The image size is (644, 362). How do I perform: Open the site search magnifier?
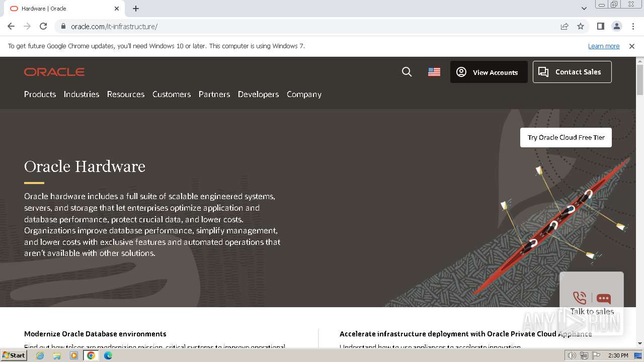(x=407, y=72)
